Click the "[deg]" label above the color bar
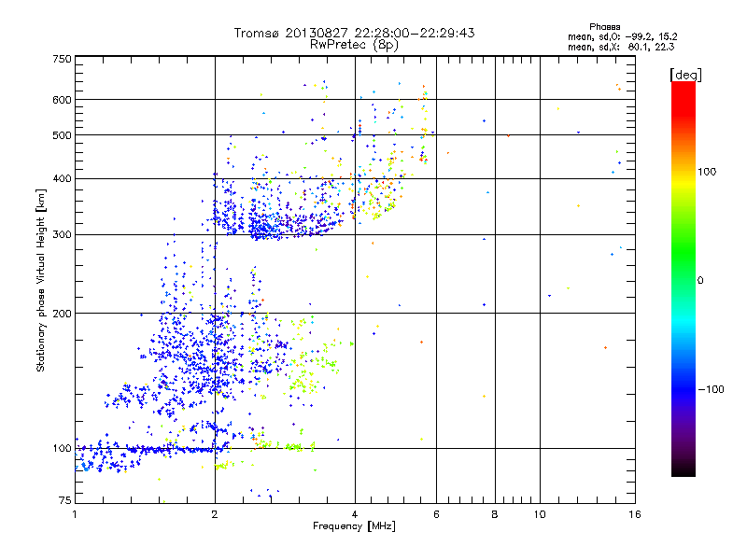The width and height of the screenshot is (747, 560). (685, 75)
